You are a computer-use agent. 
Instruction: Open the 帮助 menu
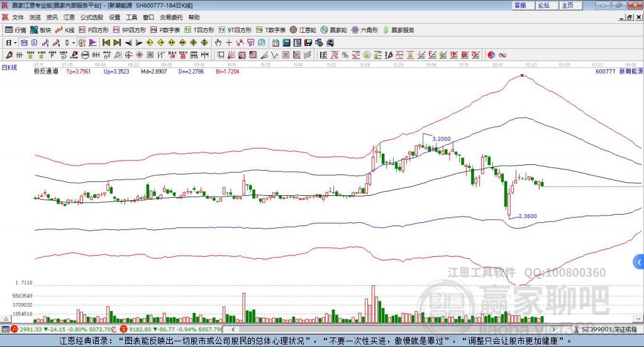click(194, 17)
